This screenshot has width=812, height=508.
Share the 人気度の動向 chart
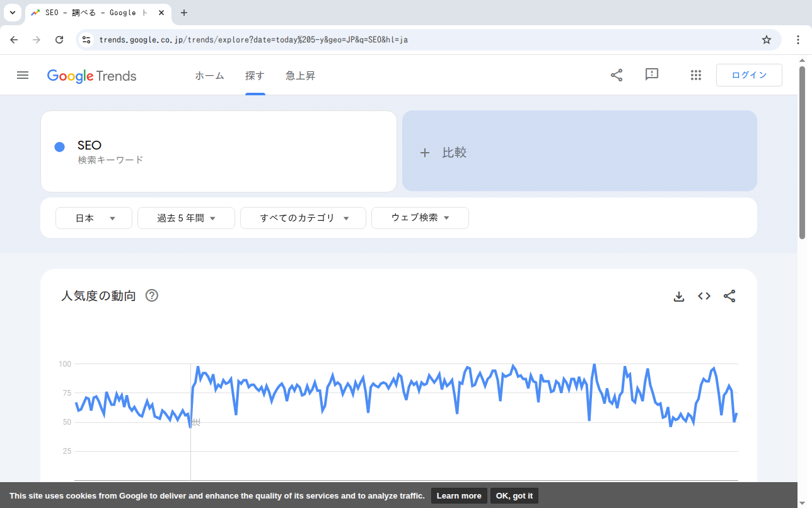tap(729, 295)
